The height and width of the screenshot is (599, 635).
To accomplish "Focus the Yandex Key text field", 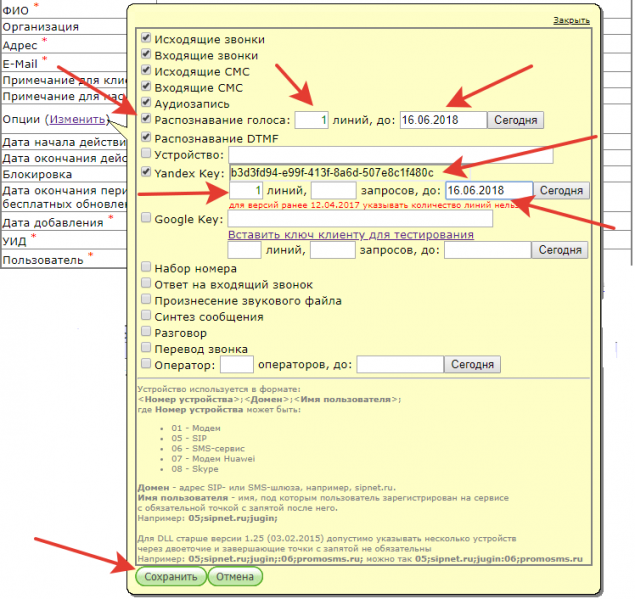I will click(x=350, y=173).
